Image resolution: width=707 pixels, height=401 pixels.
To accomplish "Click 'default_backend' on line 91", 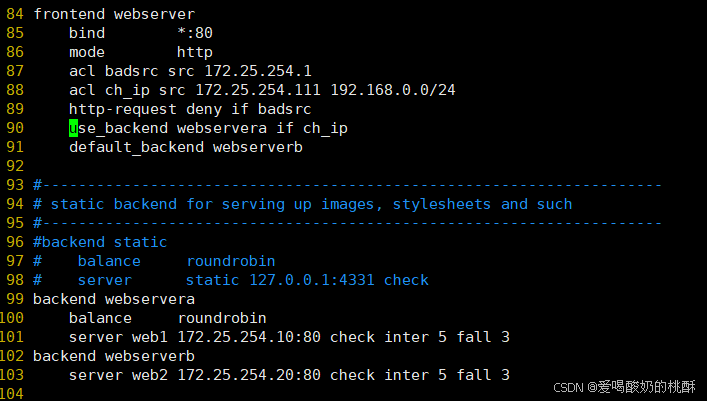I will (136, 147).
